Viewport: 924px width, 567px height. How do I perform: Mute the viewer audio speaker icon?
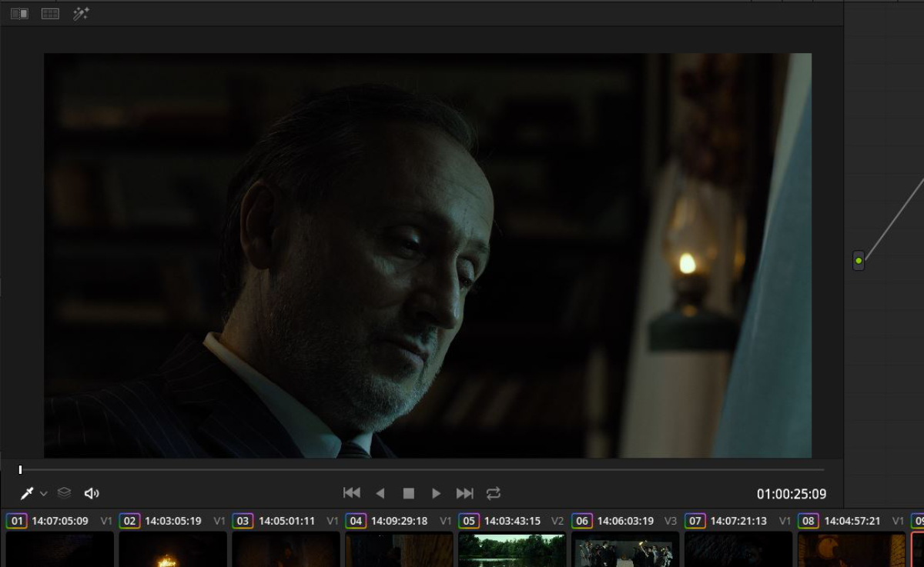[x=92, y=493]
